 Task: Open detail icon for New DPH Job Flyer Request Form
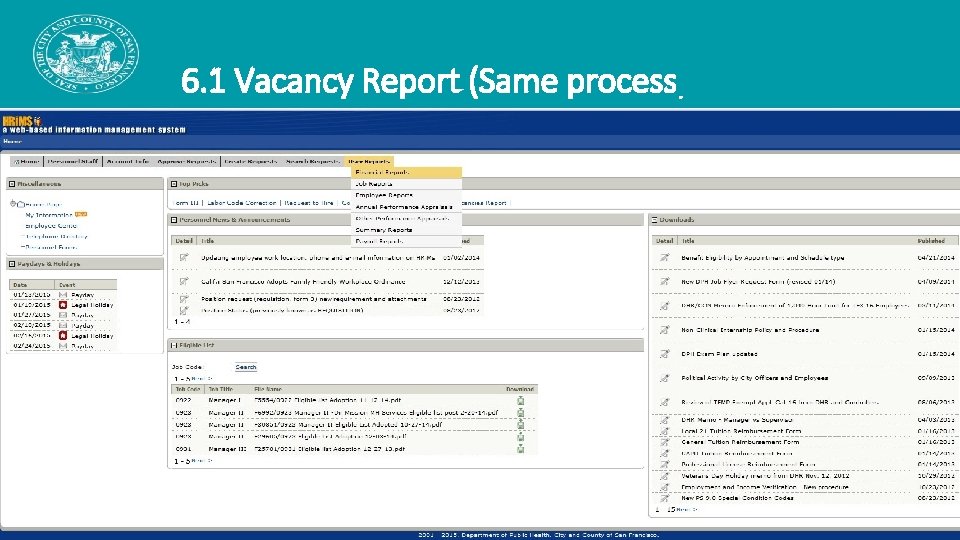coord(664,282)
